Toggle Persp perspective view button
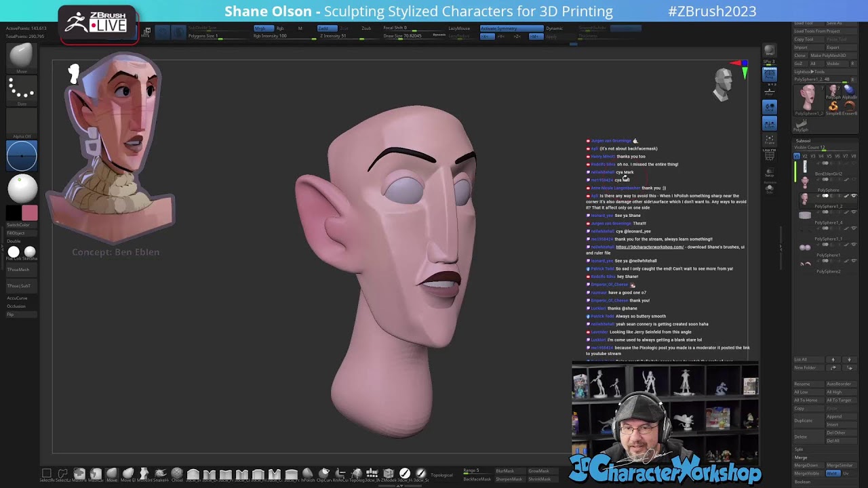The width and height of the screenshot is (868, 488). 769,73
